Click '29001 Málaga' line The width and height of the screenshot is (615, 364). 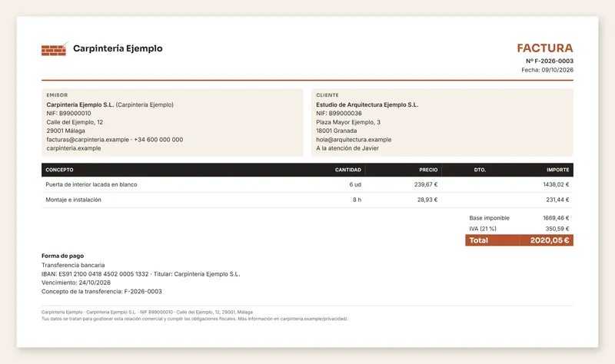pos(65,131)
